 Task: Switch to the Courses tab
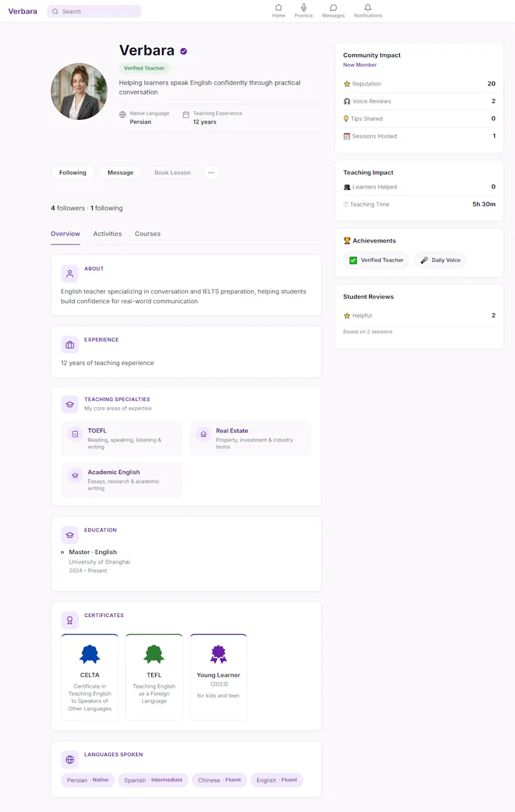[147, 234]
